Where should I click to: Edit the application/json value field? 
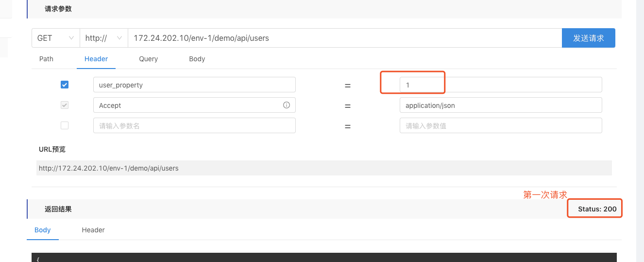click(500, 105)
